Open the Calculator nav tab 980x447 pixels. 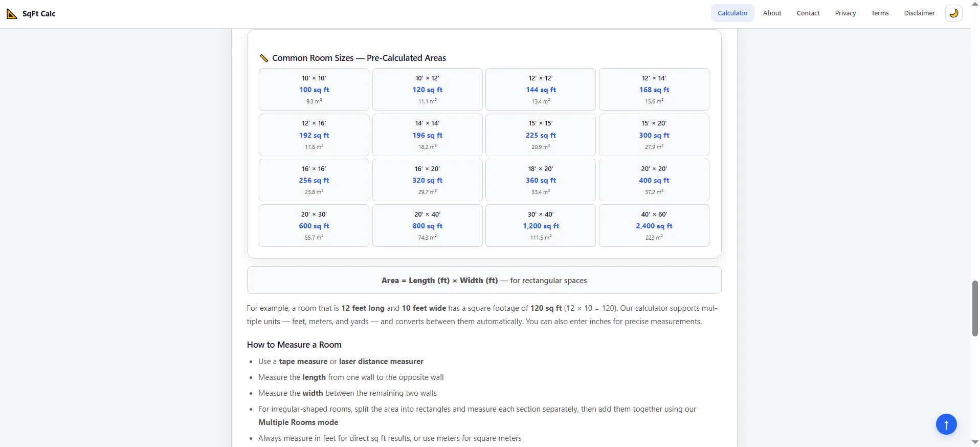(x=732, y=13)
